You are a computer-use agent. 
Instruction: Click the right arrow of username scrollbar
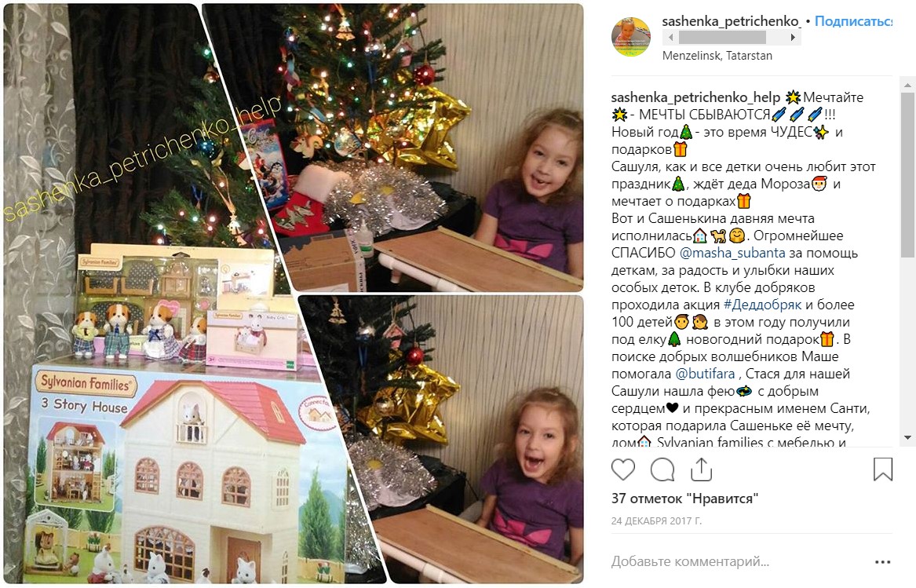click(793, 38)
